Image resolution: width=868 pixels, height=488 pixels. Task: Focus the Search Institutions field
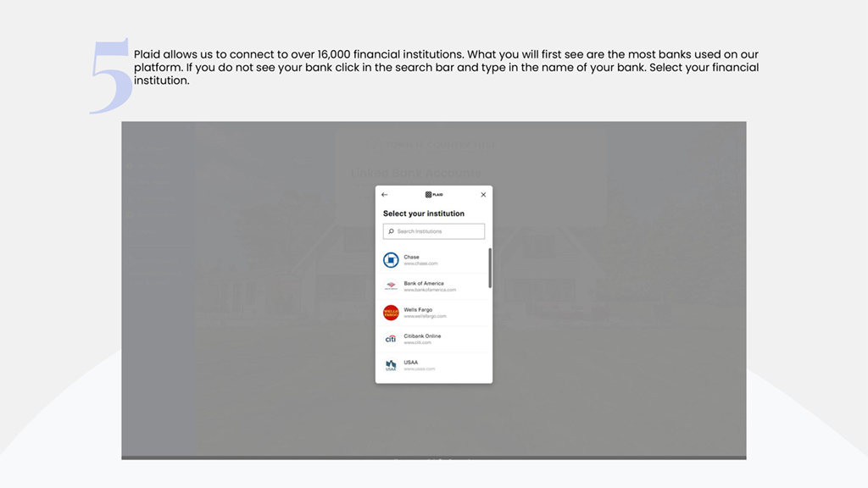coord(434,231)
